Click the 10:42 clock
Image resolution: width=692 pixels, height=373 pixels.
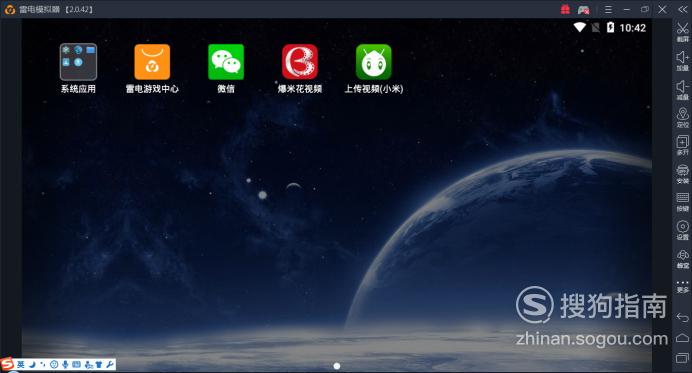(632, 28)
